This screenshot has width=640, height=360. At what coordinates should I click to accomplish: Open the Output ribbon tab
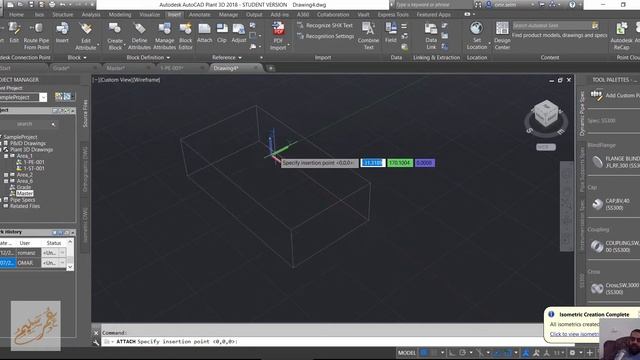(x=254, y=14)
